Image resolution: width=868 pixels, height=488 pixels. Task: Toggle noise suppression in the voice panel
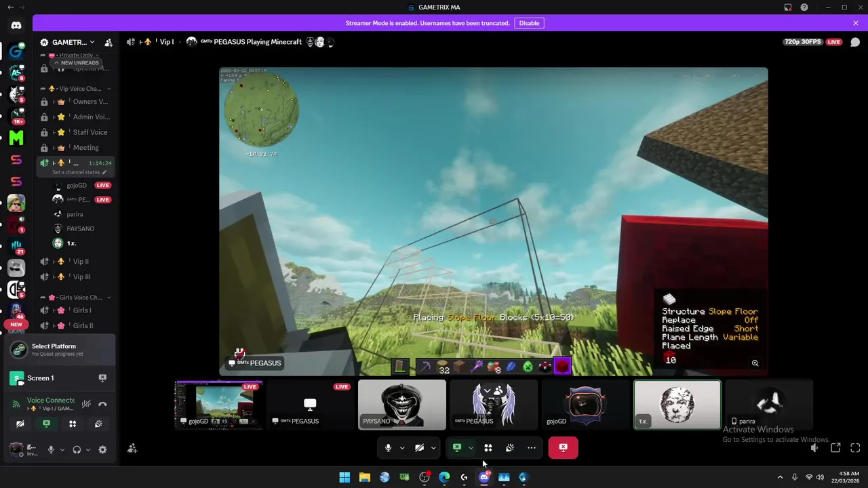pos(86,404)
